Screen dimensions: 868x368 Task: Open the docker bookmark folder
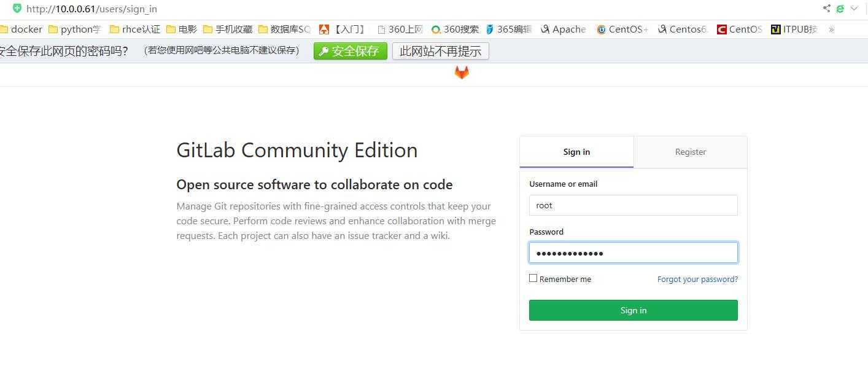21,29
